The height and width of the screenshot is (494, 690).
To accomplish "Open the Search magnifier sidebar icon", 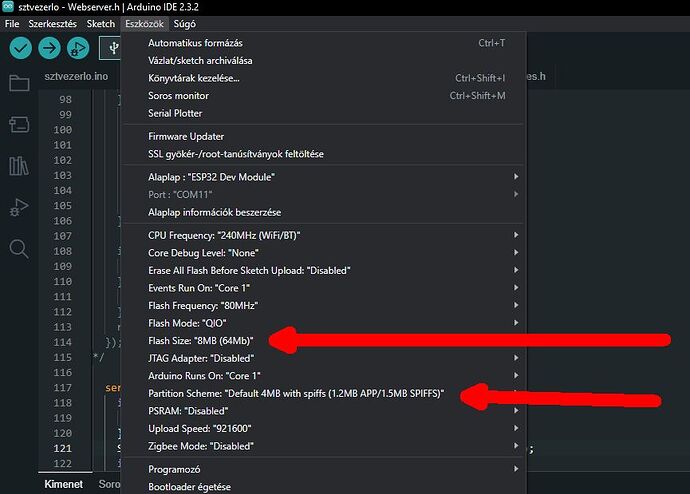I will click(x=19, y=249).
